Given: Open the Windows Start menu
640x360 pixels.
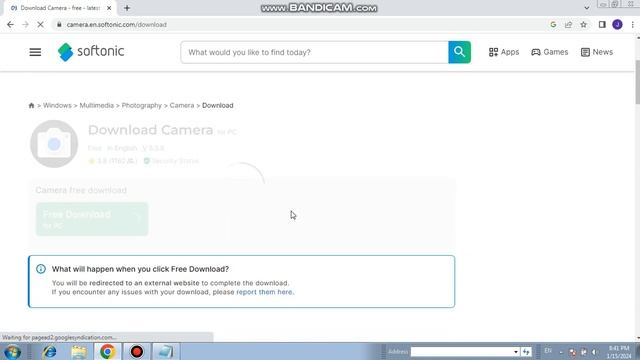Looking at the screenshot, I should [12, 352].
